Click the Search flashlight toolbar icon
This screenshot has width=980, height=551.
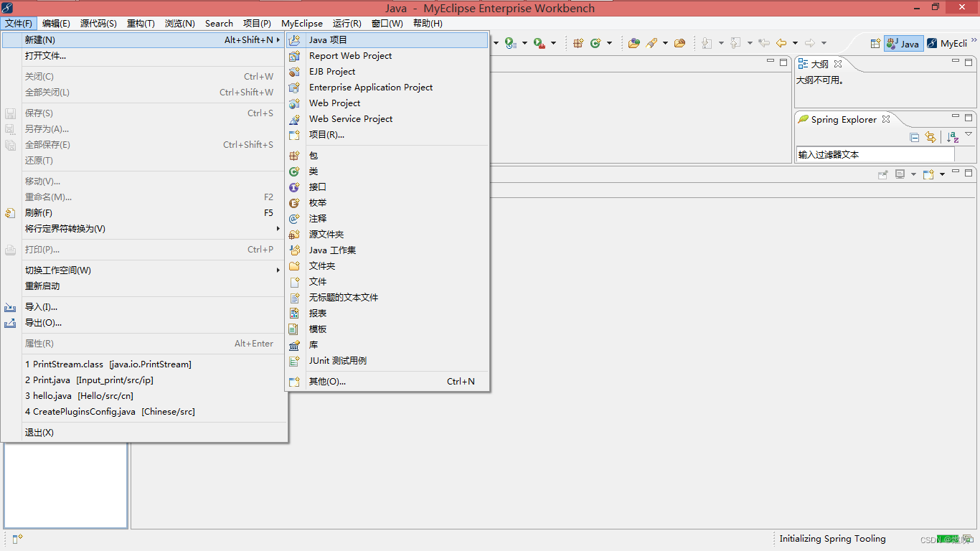(x=651, y=43)
